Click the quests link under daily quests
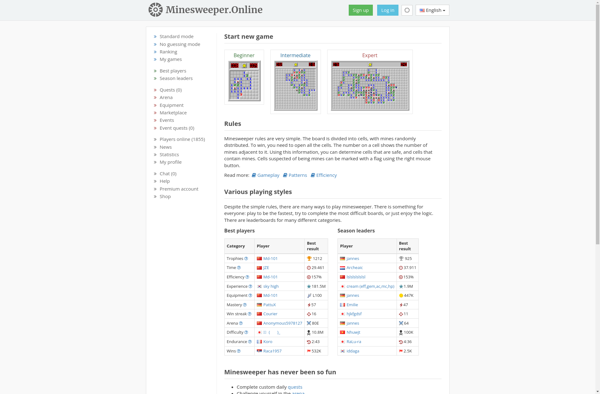600x394 pixels. coord(295,387)
